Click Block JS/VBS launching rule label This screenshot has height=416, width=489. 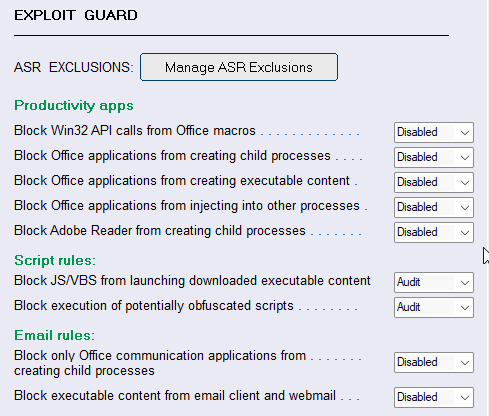192,281
